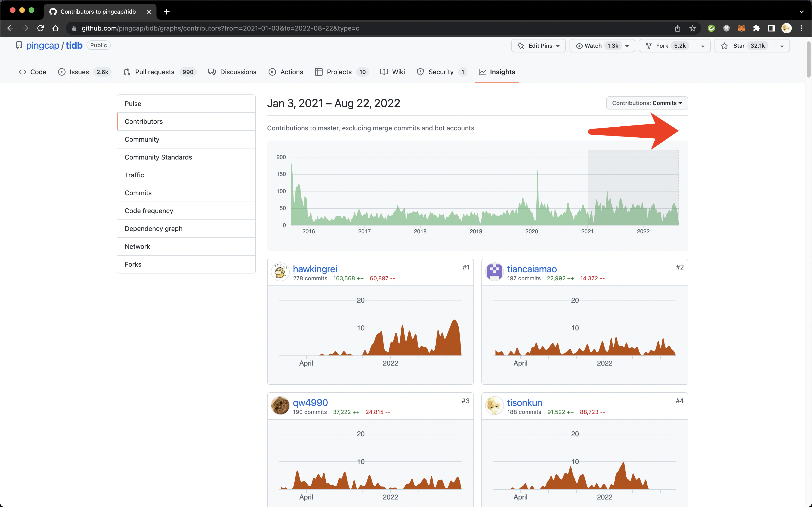Open the Wiki tab
Image resolution: width=812 pixels, height=507 pixels.
coord(393,72)
